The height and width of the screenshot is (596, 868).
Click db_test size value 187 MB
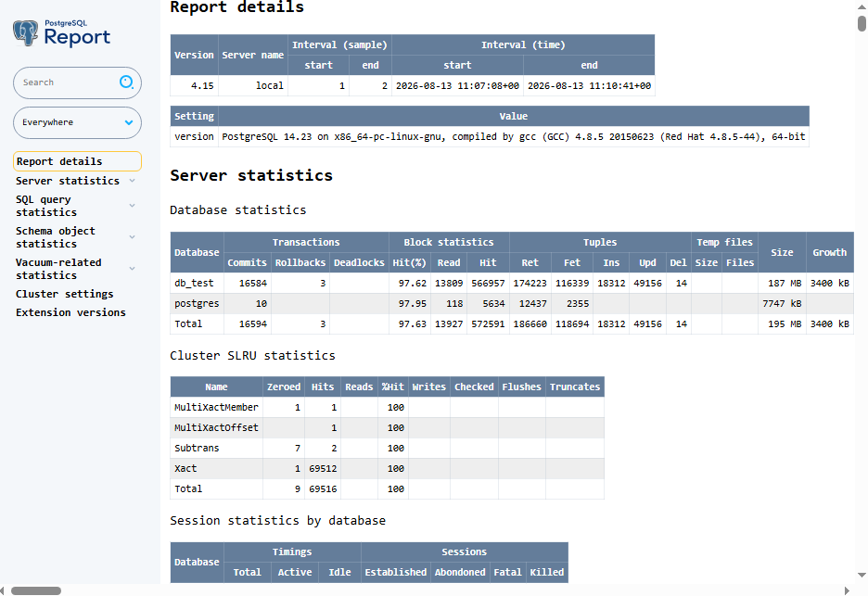tap(785, 284)
